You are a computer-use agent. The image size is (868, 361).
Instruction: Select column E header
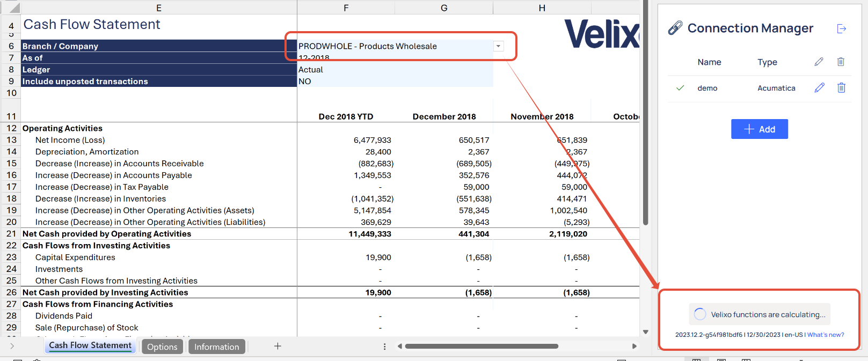(x=159, y=8)
